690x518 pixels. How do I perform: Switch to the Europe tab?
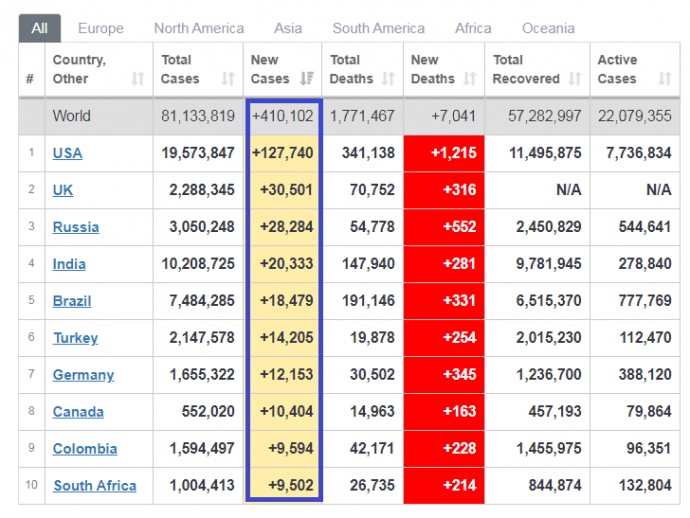coord(101,28)
